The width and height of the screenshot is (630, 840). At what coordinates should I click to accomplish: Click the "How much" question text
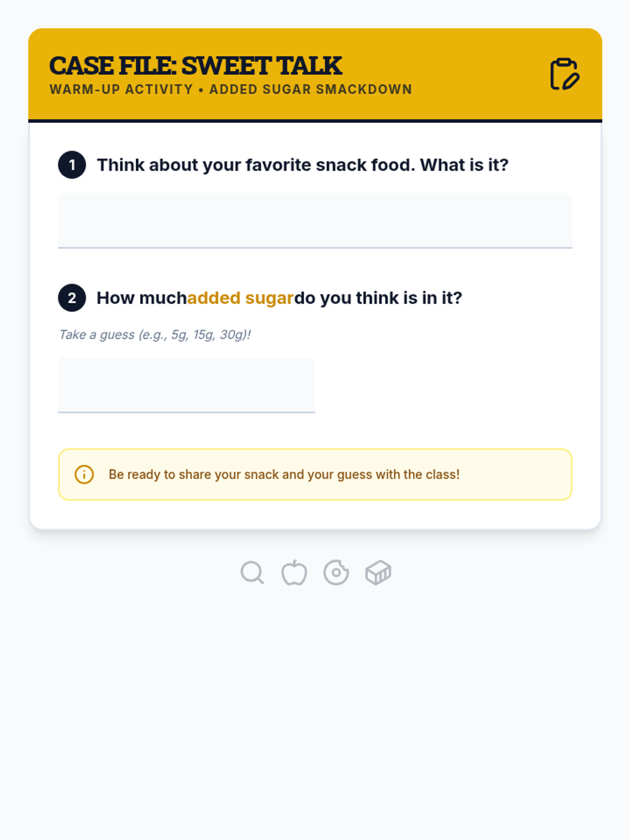click(x=142, y=298)
